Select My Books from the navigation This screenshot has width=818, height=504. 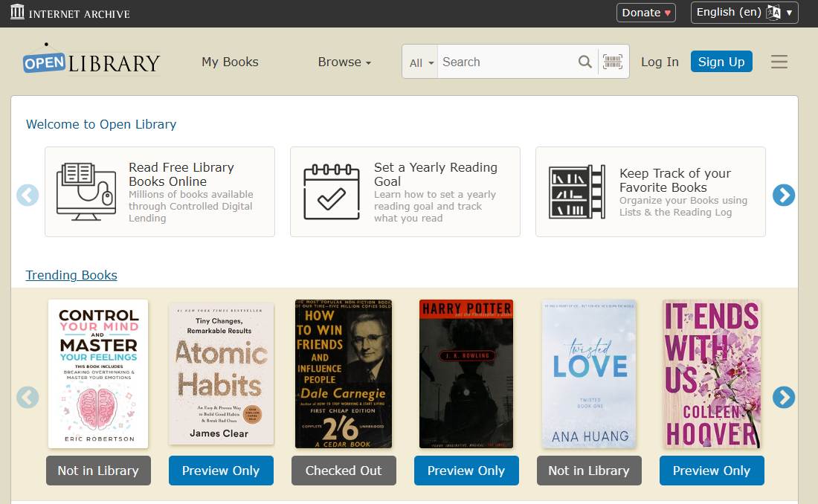tap(230, 62)
